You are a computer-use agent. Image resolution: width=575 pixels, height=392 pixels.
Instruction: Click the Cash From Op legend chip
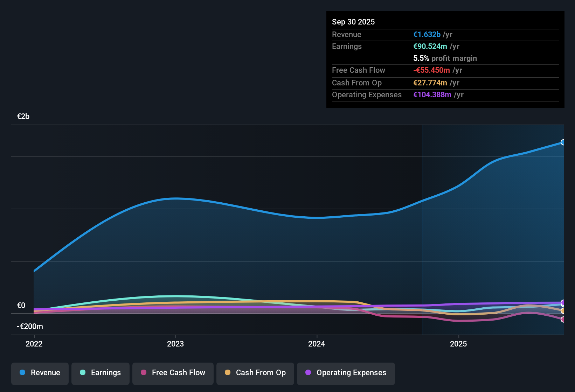point(255,373)
